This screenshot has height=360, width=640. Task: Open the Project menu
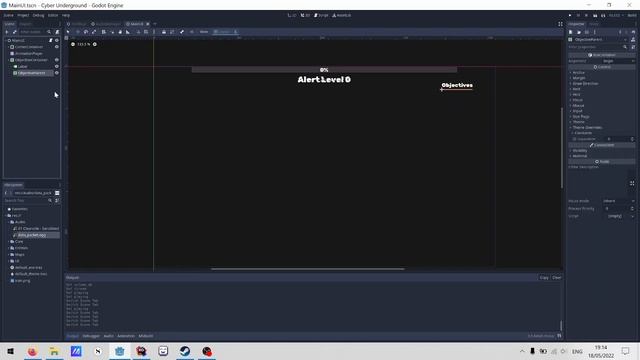(23, 15)
